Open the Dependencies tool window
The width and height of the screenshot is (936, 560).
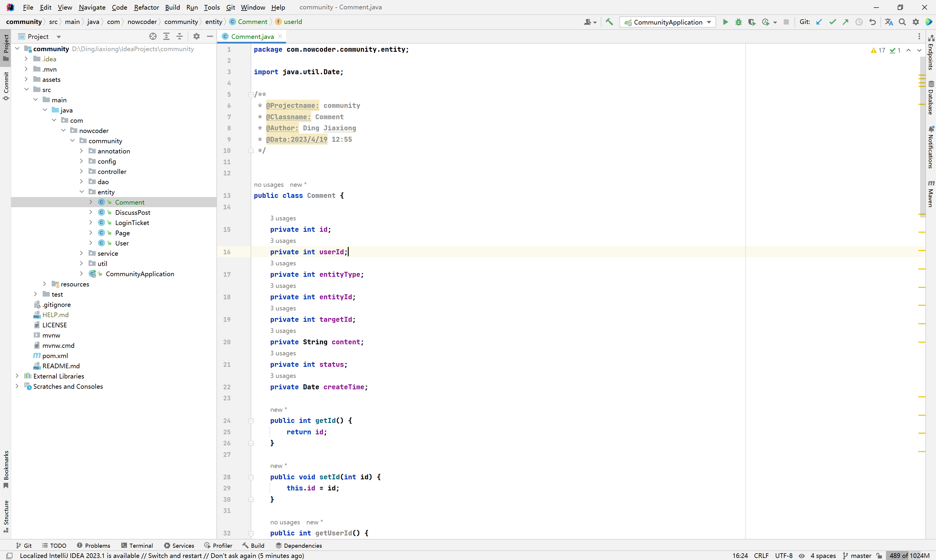[299, 545]
